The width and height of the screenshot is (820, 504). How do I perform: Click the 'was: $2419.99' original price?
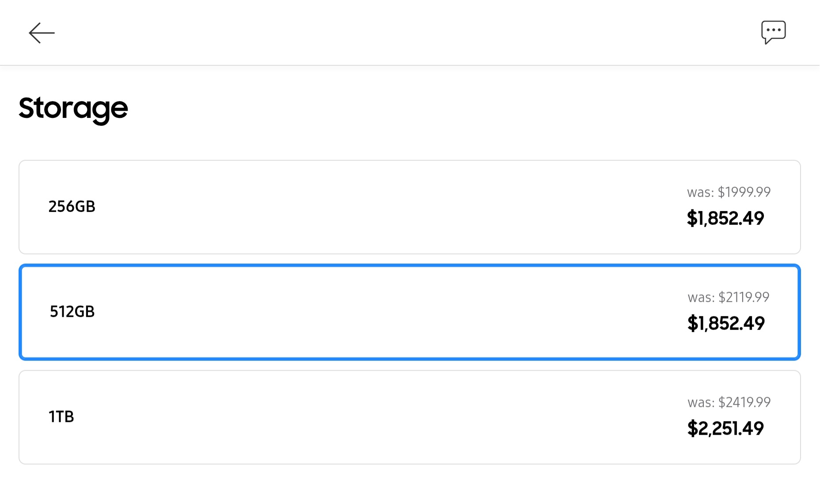tap(729, 402)
